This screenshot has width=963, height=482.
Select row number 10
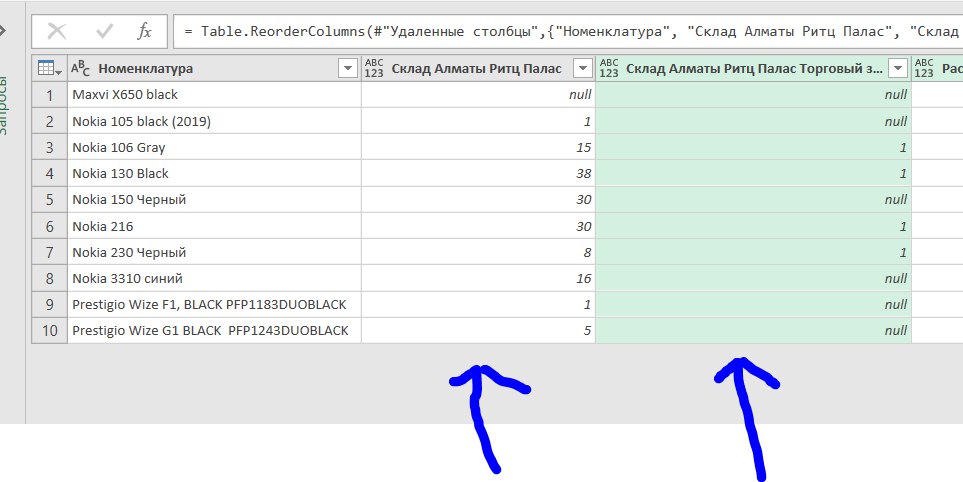pyautogui.click(x=49, y=330)
